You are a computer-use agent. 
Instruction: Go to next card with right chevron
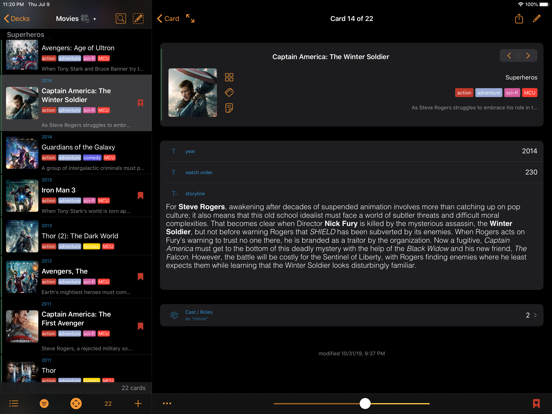tap(528, 56)
